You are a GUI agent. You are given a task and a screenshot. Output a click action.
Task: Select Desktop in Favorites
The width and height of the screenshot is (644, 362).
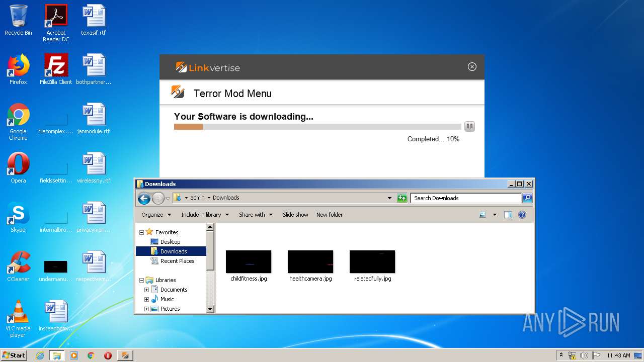pos(170,242)
